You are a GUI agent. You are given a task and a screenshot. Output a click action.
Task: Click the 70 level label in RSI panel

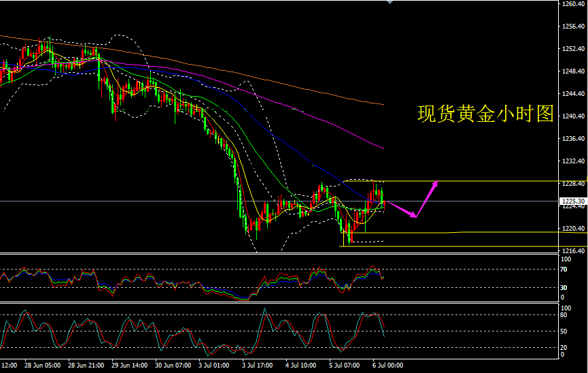(564, 270)
